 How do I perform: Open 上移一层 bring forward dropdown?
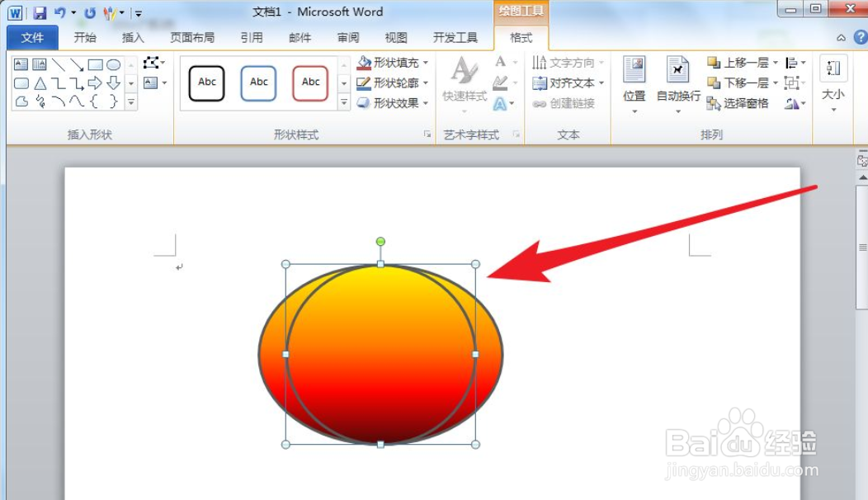tap(743, 63)
